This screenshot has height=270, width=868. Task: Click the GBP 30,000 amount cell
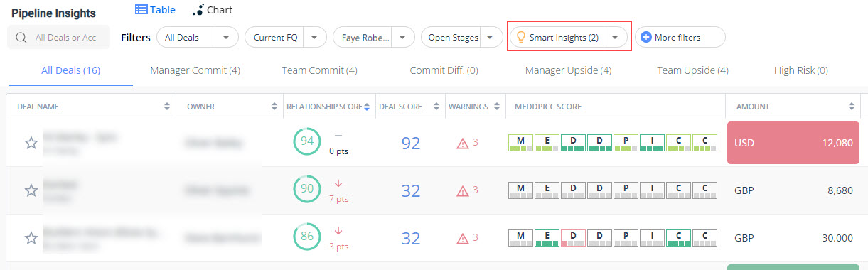coord(793,238)
